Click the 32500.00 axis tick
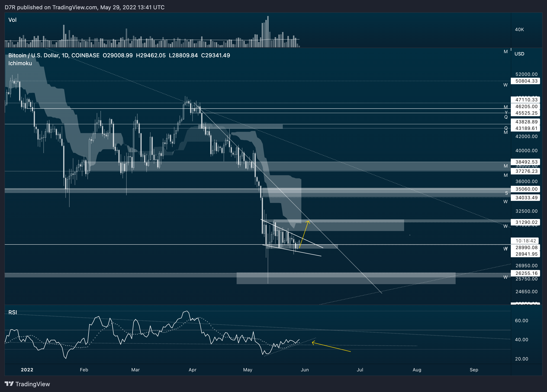Viewport: 547px width, 392px height. (527, 211)
